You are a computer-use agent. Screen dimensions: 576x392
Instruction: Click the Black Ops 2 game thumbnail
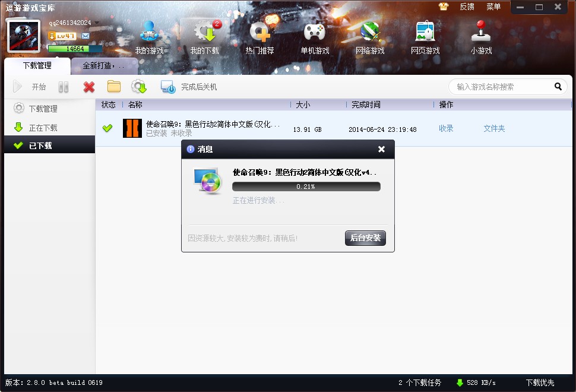click(132, 128)
